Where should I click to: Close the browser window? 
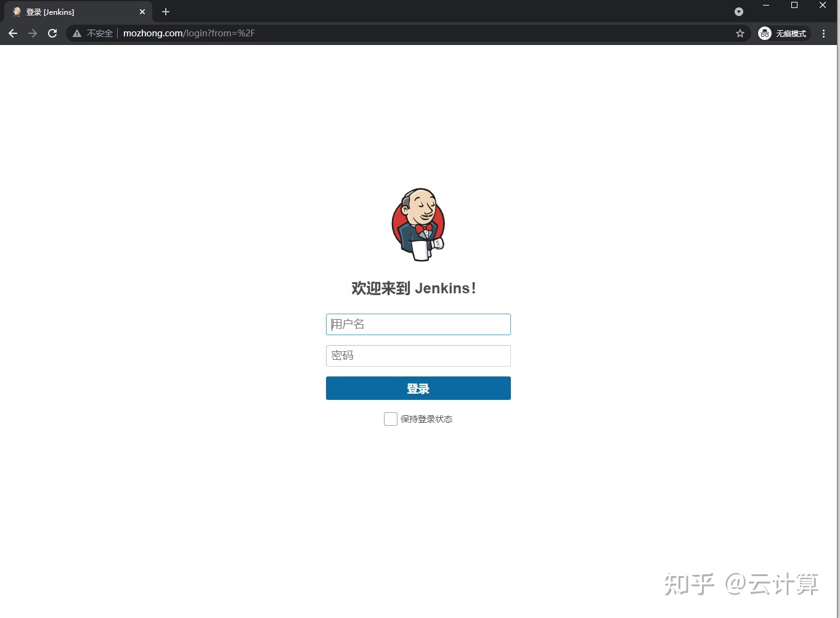pyautogui.click(x=823, y=6)
